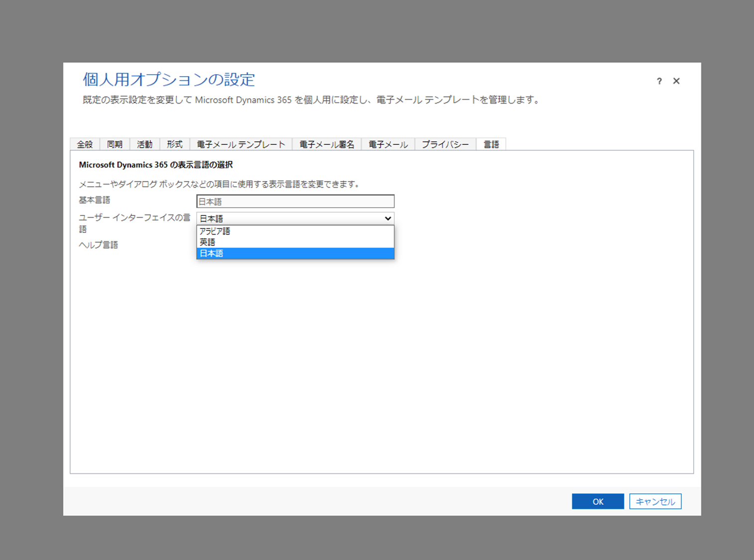Switch to the 同期 tab
The width and height of the screenshot is (754, 560).
[115, 144]
